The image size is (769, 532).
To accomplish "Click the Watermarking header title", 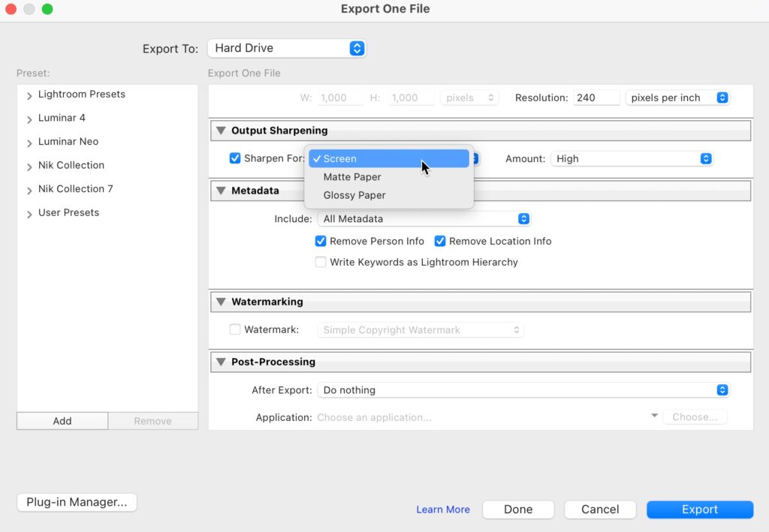I will [267, 302].
